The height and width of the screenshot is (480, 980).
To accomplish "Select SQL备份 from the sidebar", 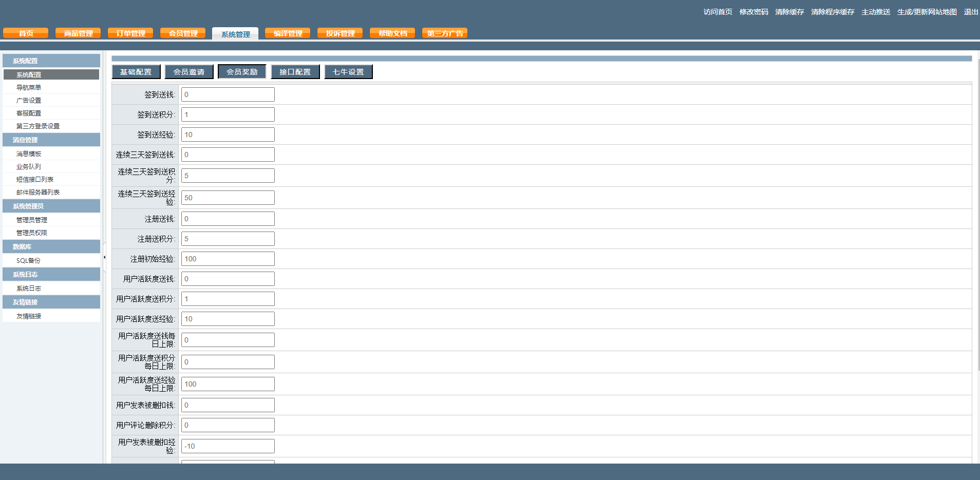I will coord(28,261).
